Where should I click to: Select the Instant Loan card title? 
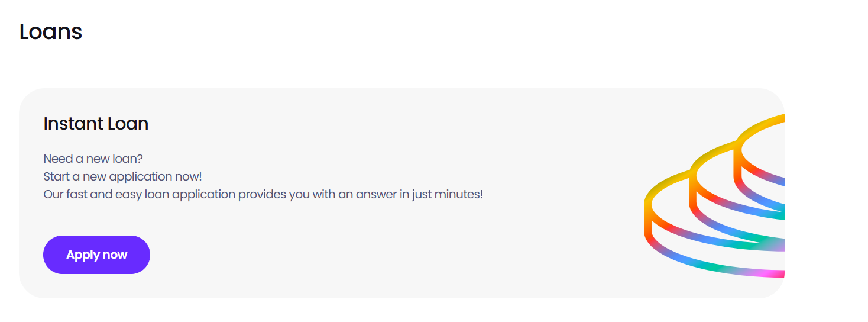(96, 124)
